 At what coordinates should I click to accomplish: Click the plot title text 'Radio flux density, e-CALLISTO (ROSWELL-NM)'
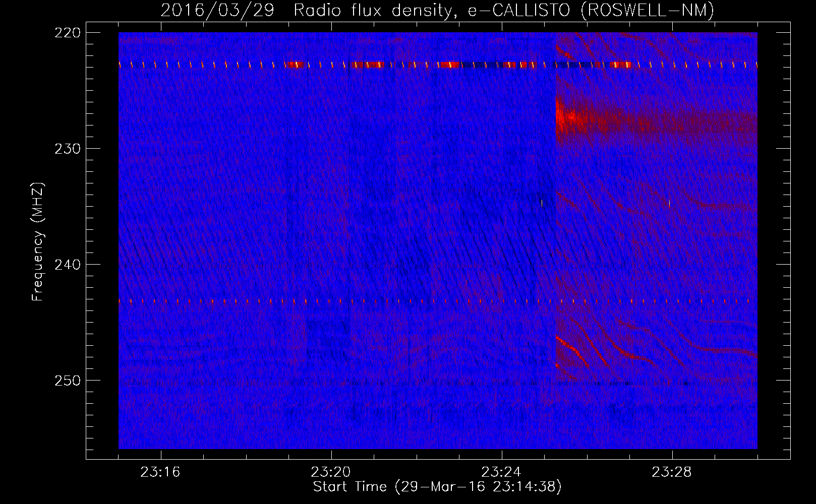point(504,11)
